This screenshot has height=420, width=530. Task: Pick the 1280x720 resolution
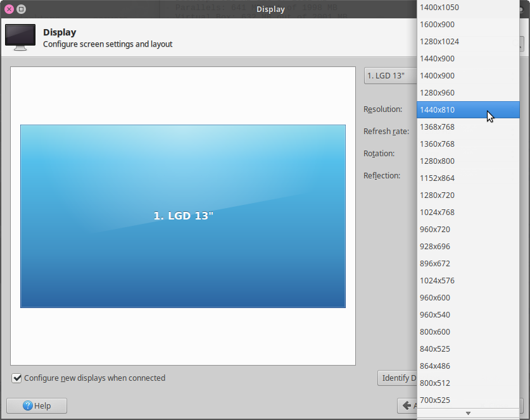pyautogui.click(x=468, y=195)
